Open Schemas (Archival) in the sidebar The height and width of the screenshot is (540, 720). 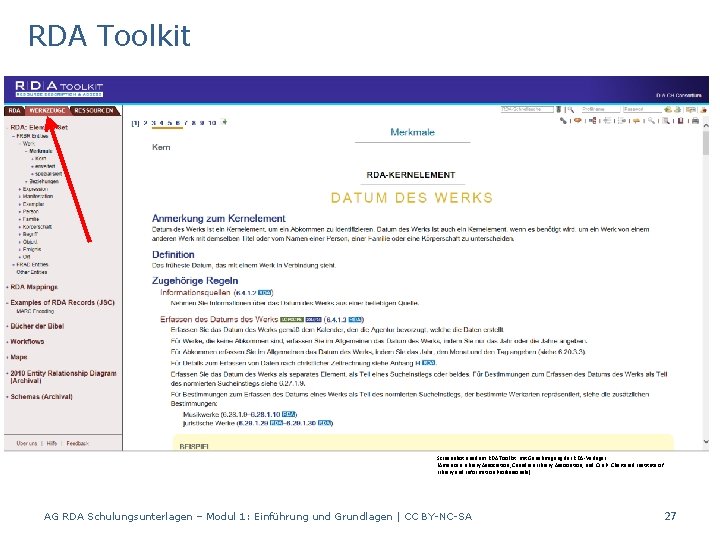(41, 397)
